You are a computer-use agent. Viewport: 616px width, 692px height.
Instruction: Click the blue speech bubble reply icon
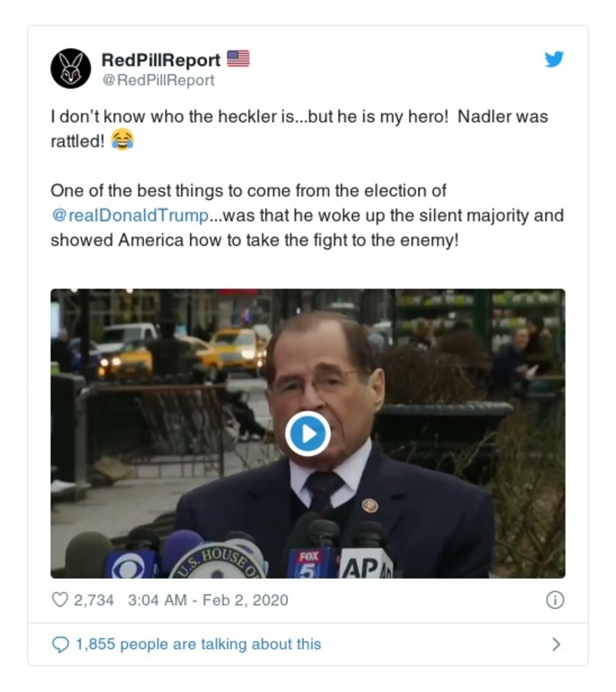[60, 644]
